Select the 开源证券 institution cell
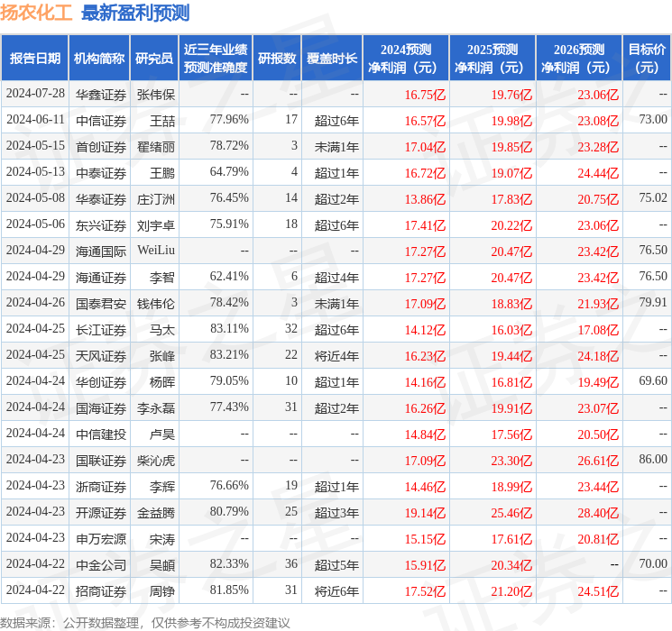The width and height of the screenshot is (672, 631). tap(101, 513)
